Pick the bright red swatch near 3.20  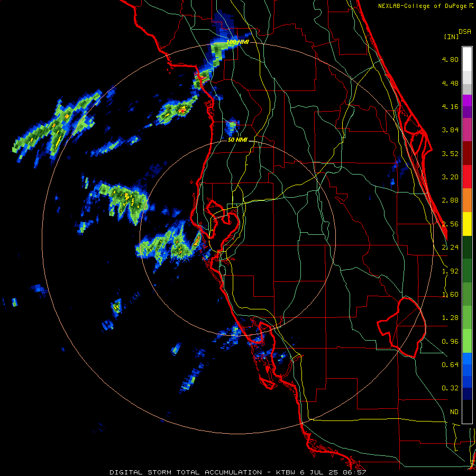[467, 177]
